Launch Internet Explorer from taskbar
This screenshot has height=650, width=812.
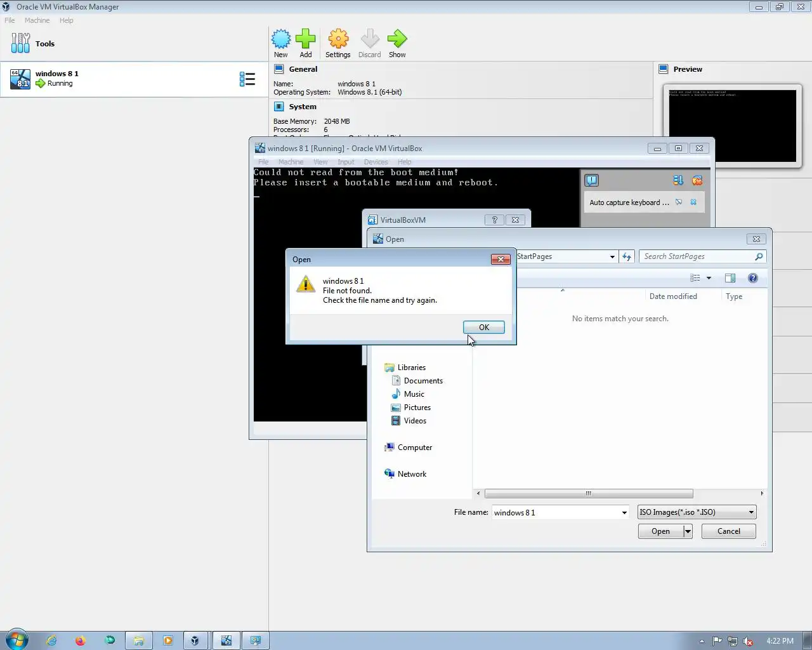pyautogui.click(x=51, y=640)
